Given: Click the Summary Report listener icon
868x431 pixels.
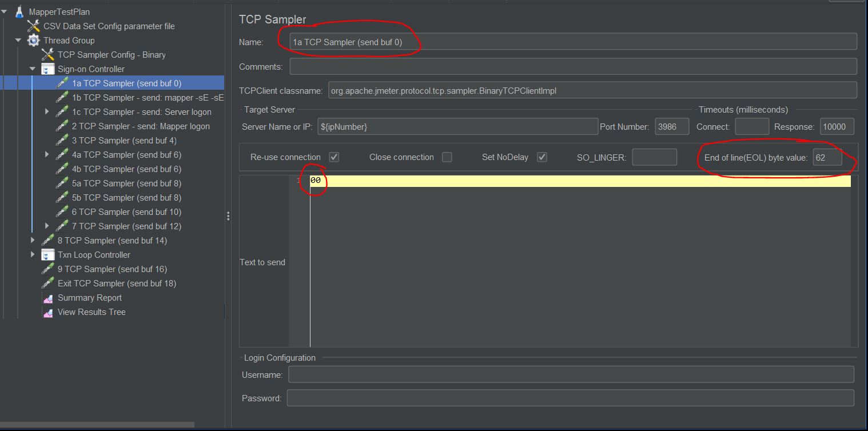Looking at the screenshot, I should (x=48, y=297).
